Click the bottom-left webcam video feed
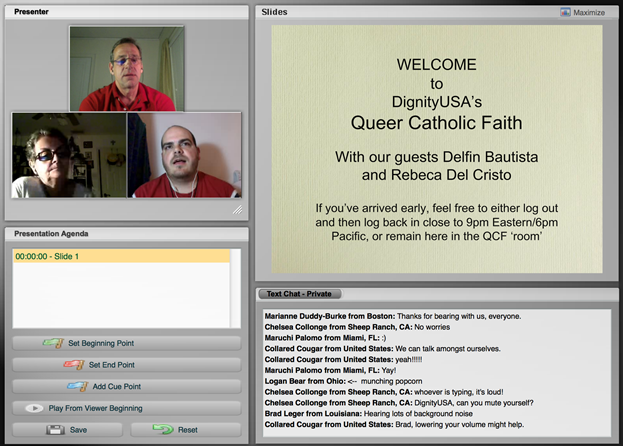 (x=68, y=155)
